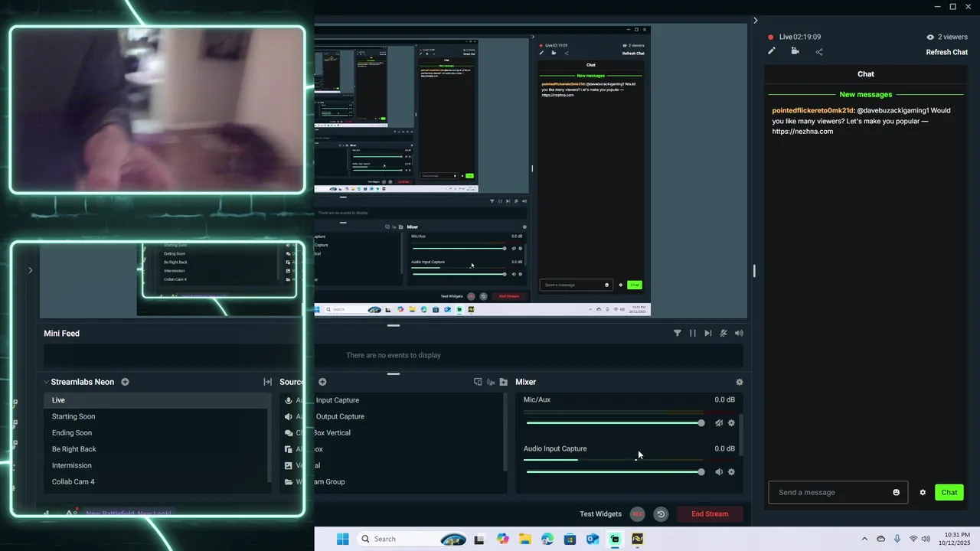980x551 pixels.
Task: Select the Intermission scene
Action: point(156,465)
